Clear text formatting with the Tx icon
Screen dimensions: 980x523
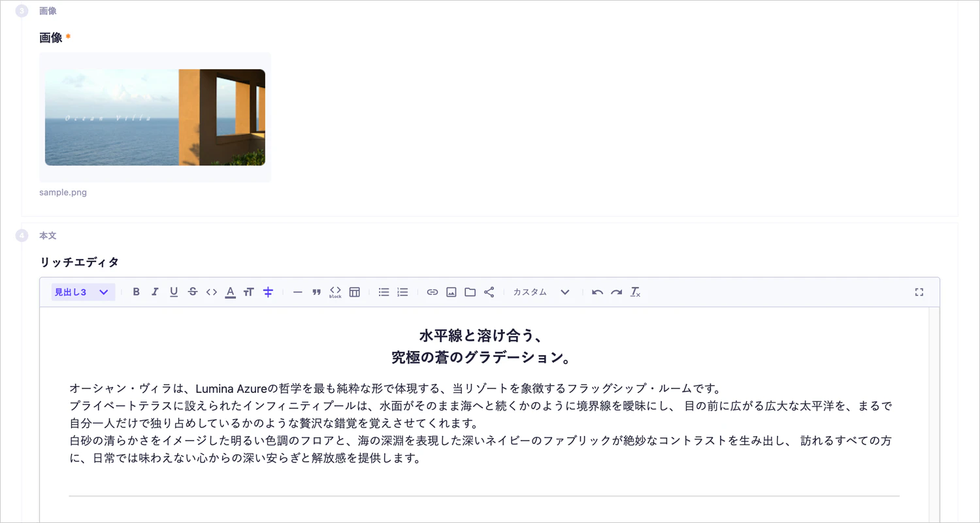(x=635, y=292)
